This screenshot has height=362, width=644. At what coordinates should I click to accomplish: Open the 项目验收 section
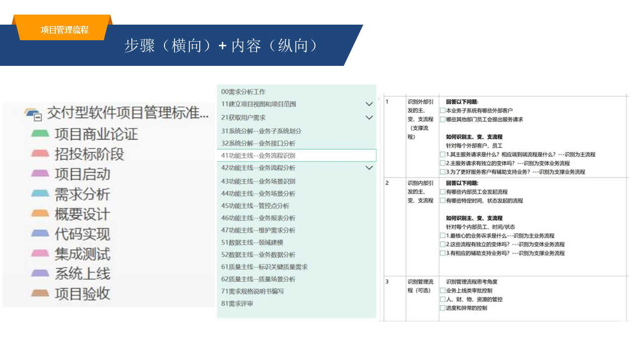(x=83, y=293)
